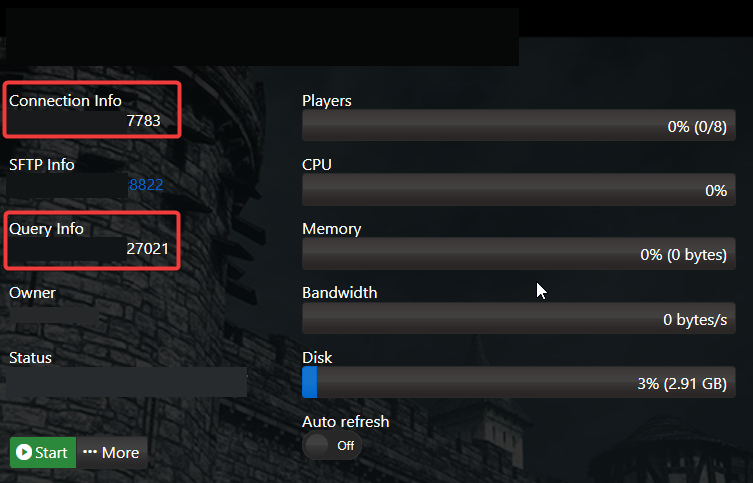Open the More options menu
The height and width of the screenshot is (483, 753).
click(111, 453)
